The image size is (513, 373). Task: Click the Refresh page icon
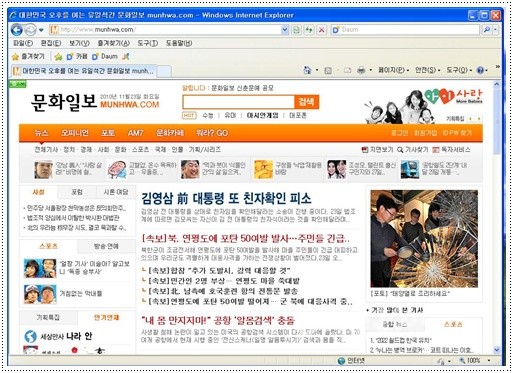(309, 30)
